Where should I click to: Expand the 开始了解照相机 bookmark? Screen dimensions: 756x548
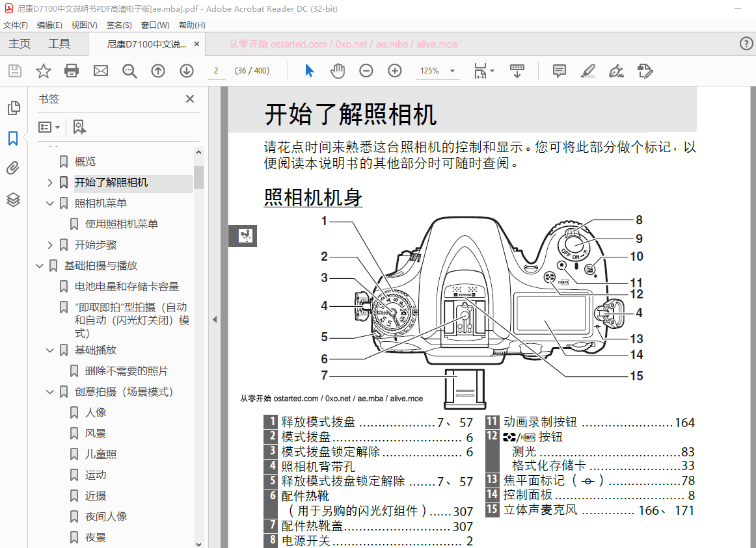click(x=49, y=183)
